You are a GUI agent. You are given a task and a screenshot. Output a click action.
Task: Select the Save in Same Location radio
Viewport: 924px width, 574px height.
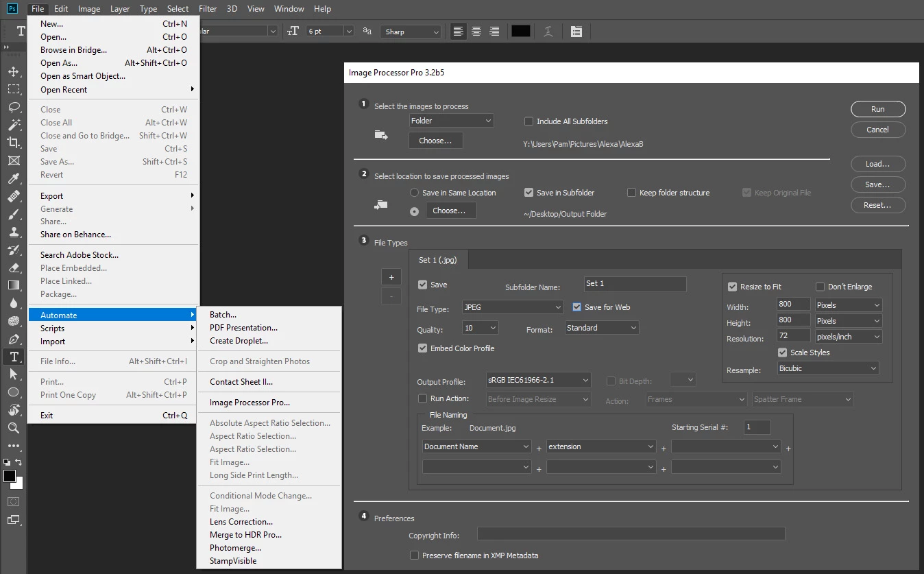414,193
